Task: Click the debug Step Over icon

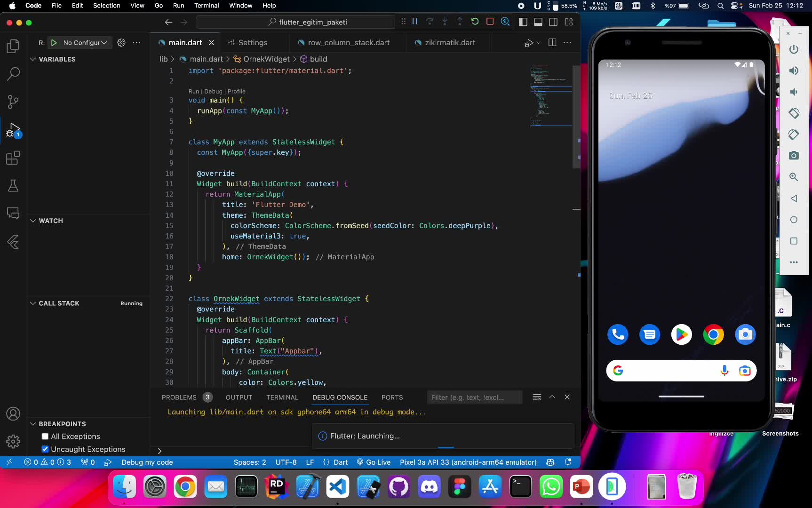Action: click(430, 22)
